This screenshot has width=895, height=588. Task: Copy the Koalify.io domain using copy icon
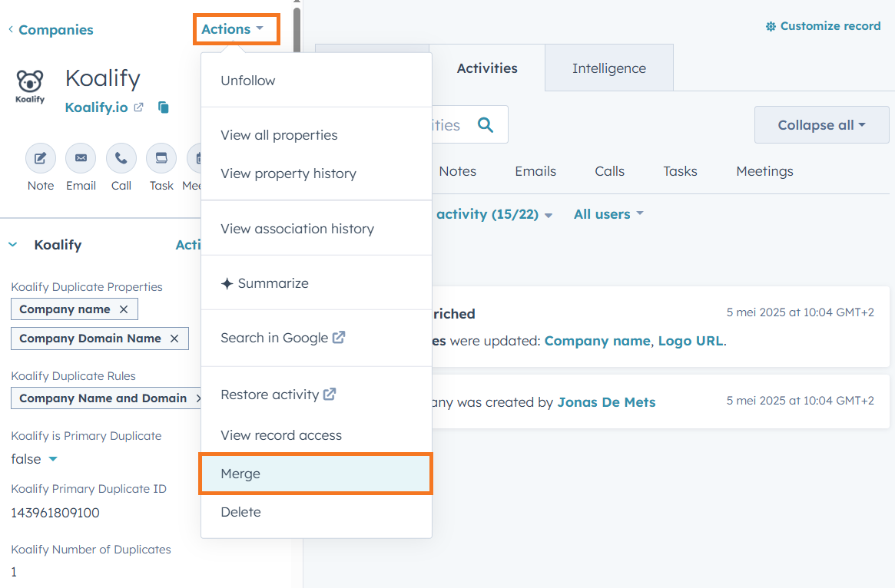click(x=163, y=107)
